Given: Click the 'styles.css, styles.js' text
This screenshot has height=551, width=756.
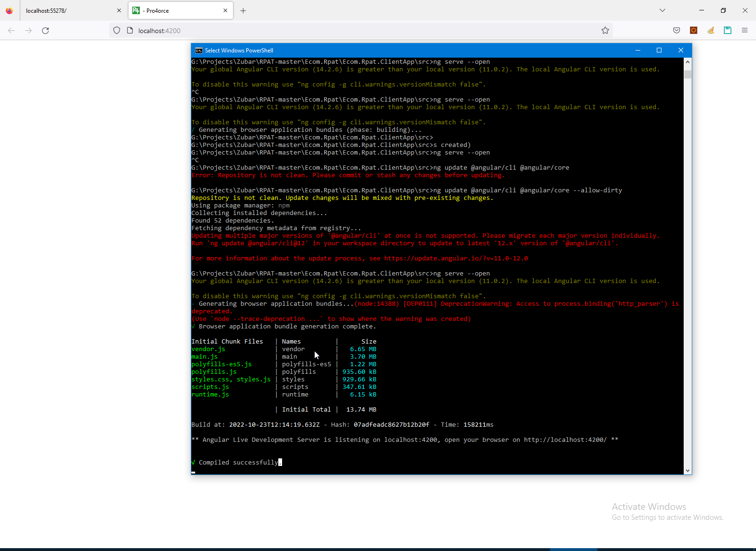Looking at the screenshot, I should pos(231,379).
